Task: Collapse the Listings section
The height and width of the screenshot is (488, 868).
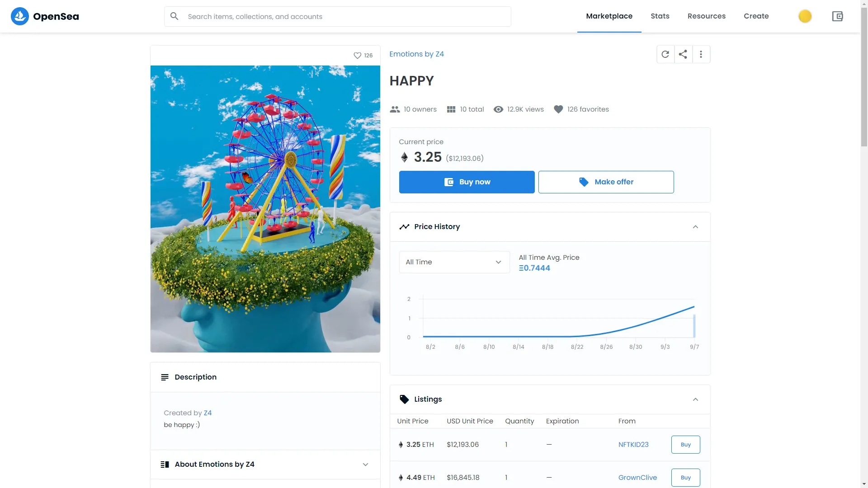Action: pyautogui.click(x=695, y=399)
